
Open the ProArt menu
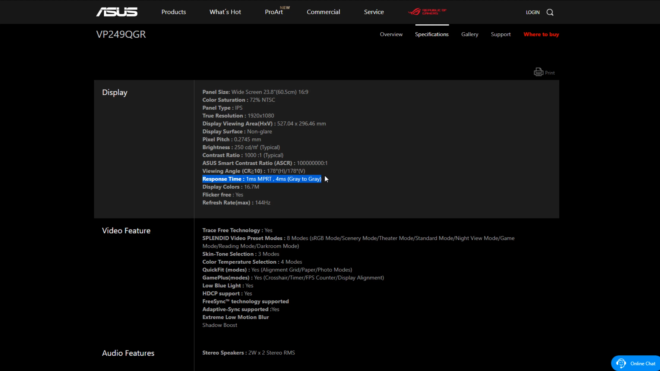pos(274,12)
